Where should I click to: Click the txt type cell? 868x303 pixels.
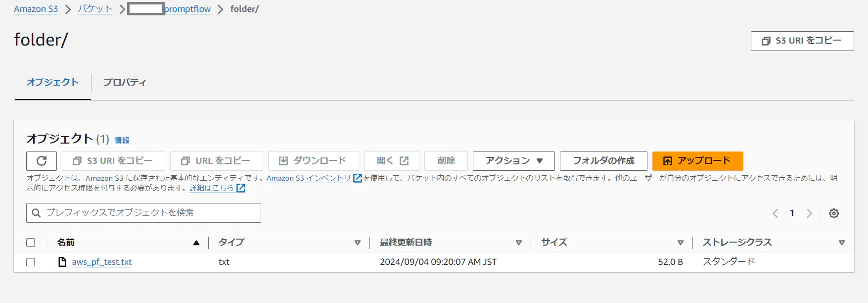[224, 262]
